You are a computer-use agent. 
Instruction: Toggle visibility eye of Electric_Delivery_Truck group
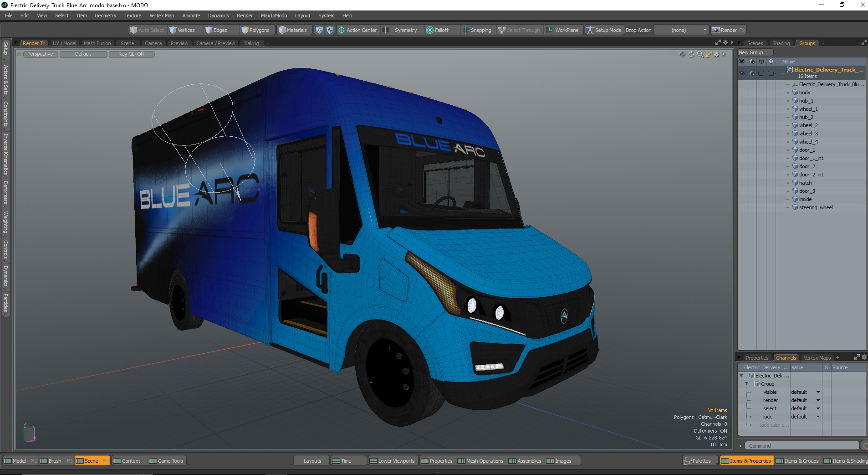[x=742, y=73]
